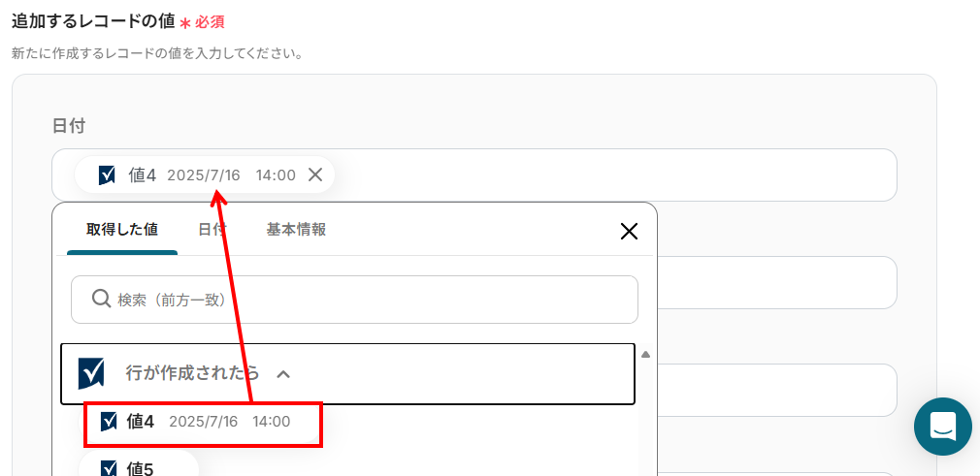Click the Smartsheet icon in the 日付 field chip
Viewport: 980px width, 476px height.
tap(108, 175)
